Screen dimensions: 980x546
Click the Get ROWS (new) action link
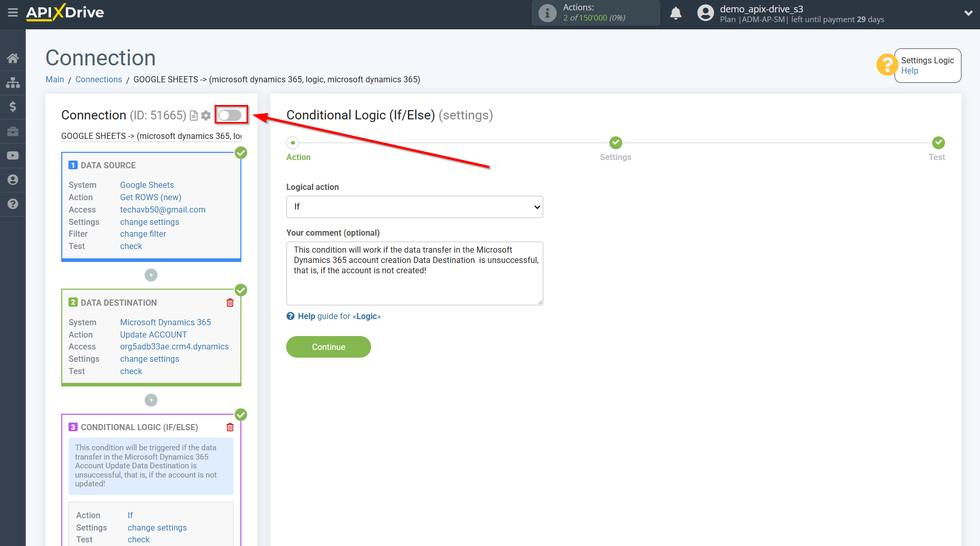[151, 197]
